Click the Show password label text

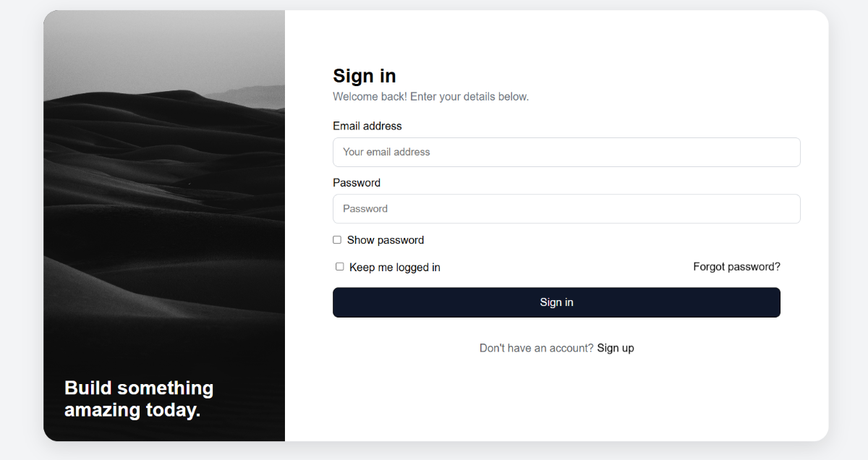click(x=386, y=240)
